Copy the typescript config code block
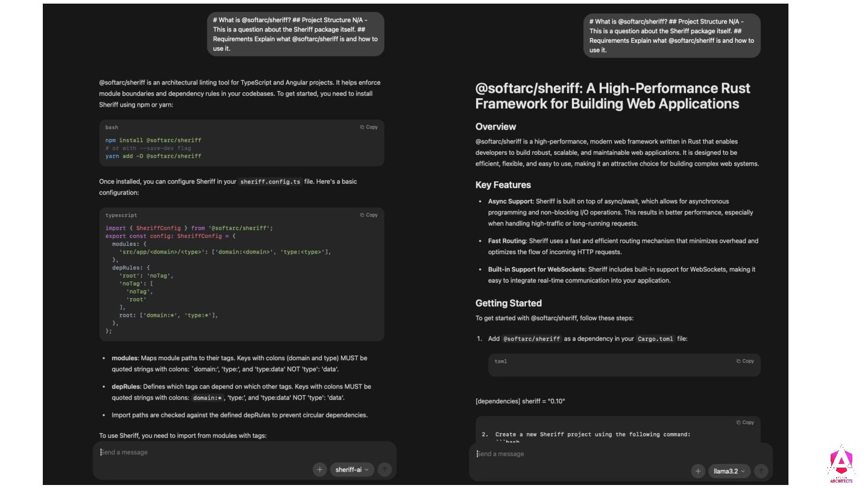The width and height of the screenshot is (868, 488). point(369,215)
